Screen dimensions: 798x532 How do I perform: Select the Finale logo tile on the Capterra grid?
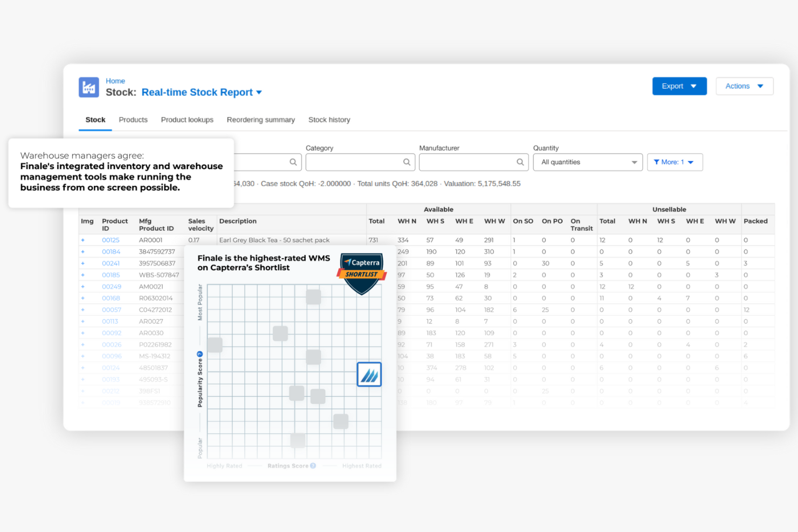[x=369, y=374]
